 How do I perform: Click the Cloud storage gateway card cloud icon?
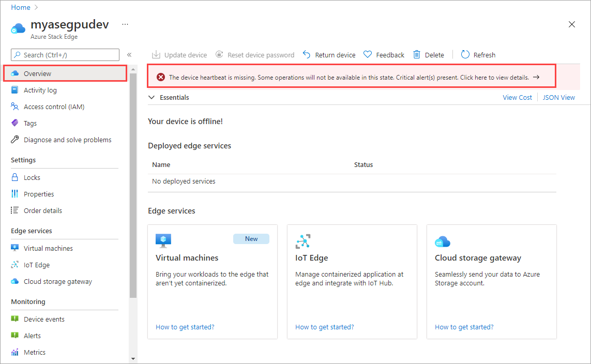coord(443,241)
